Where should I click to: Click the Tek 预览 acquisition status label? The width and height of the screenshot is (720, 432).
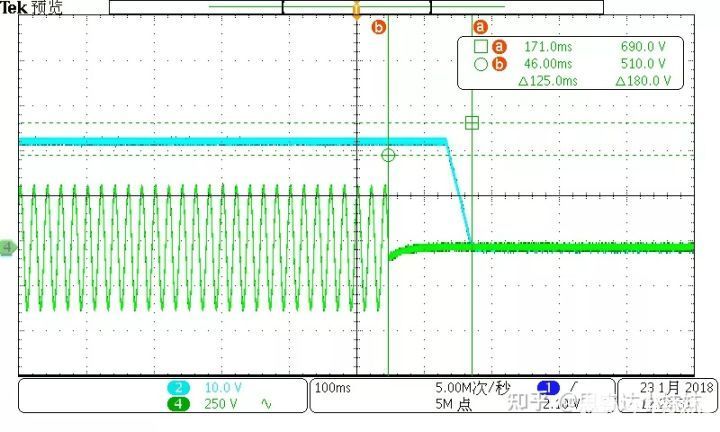31,7
